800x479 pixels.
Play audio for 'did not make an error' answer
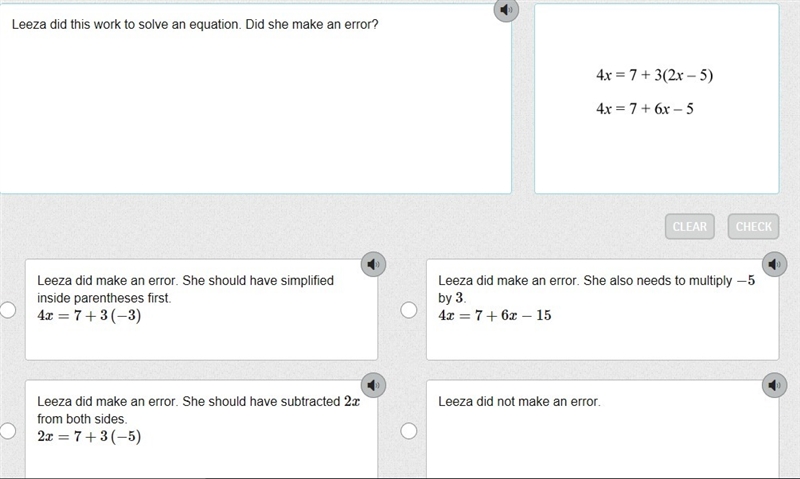(x=774, y=385)
